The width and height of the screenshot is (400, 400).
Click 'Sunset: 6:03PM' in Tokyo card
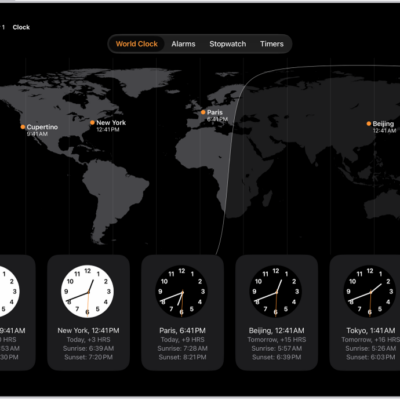click(x=371, y=357)
